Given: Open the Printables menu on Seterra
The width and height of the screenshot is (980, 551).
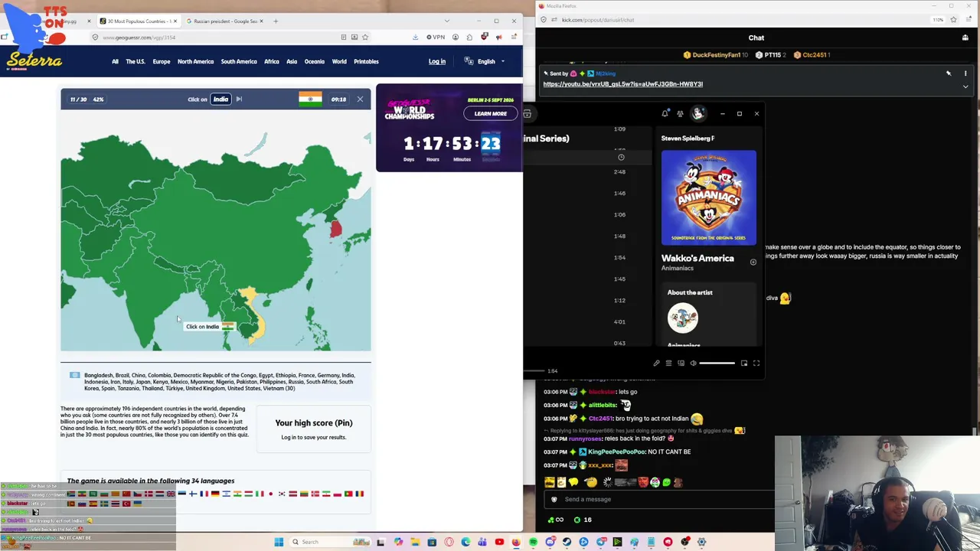Looking at the screenshot, I should click(x=366, y=61).
